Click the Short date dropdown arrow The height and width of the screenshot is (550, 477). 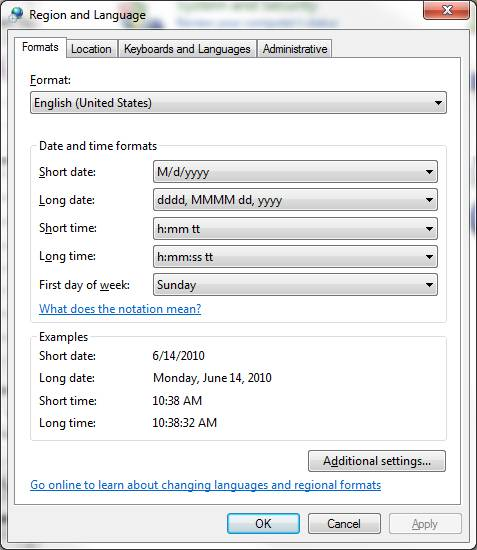(x=429, y=172)
